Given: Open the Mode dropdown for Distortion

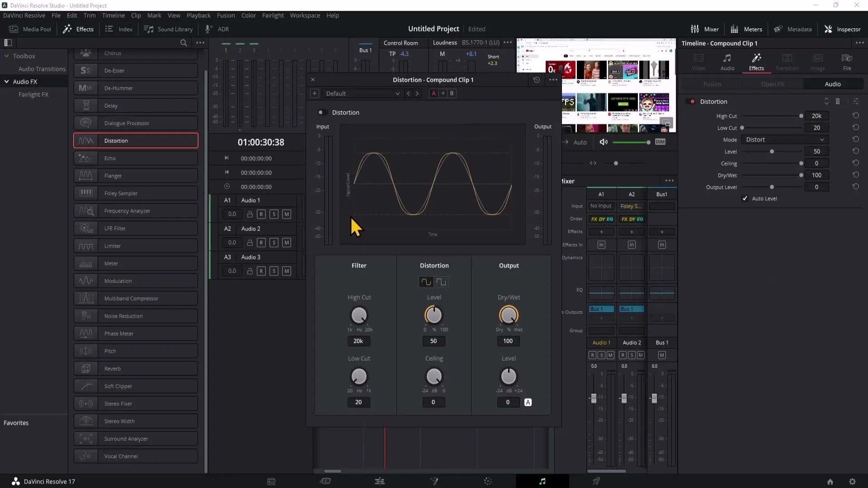Looking at the screenshot, I should [783, 140].
